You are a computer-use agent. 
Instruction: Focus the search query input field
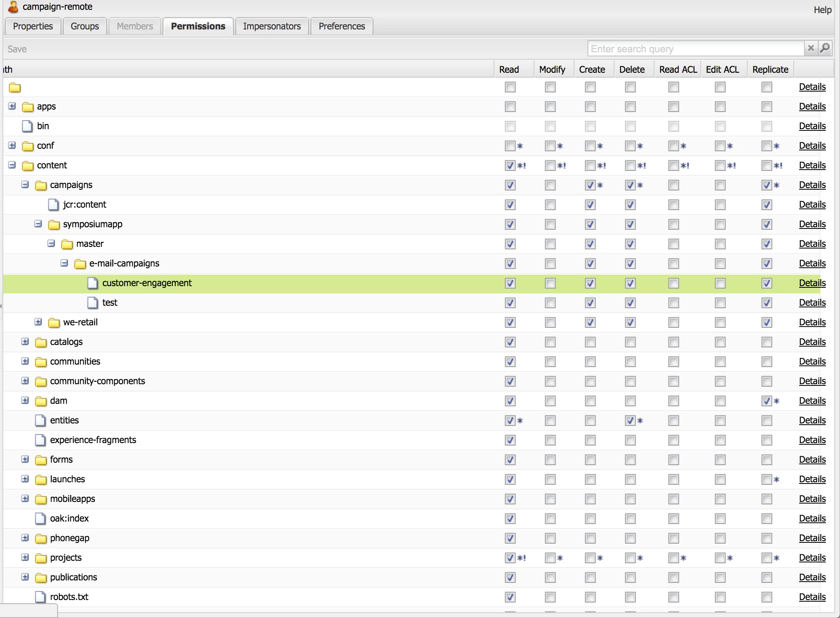(x=695, y=49)
